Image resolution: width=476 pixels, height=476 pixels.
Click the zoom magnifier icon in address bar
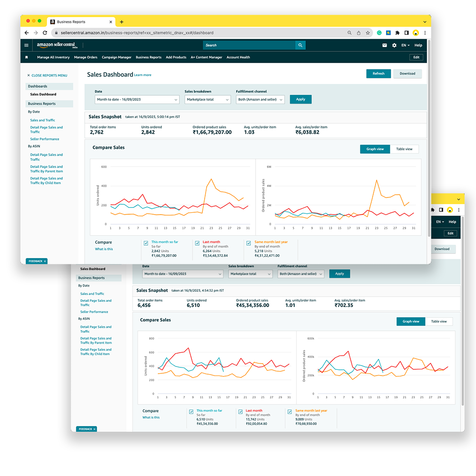349,33
